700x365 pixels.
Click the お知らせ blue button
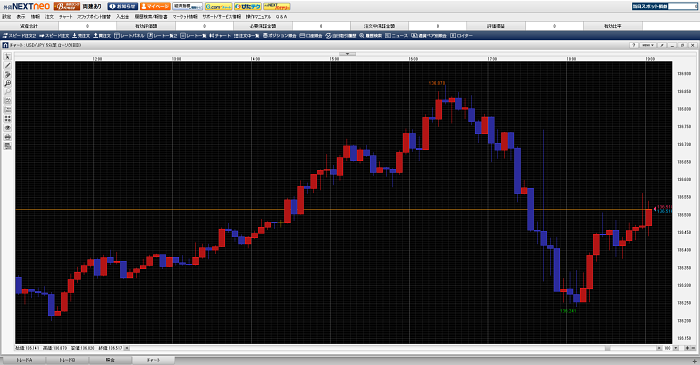pos(123,7)
